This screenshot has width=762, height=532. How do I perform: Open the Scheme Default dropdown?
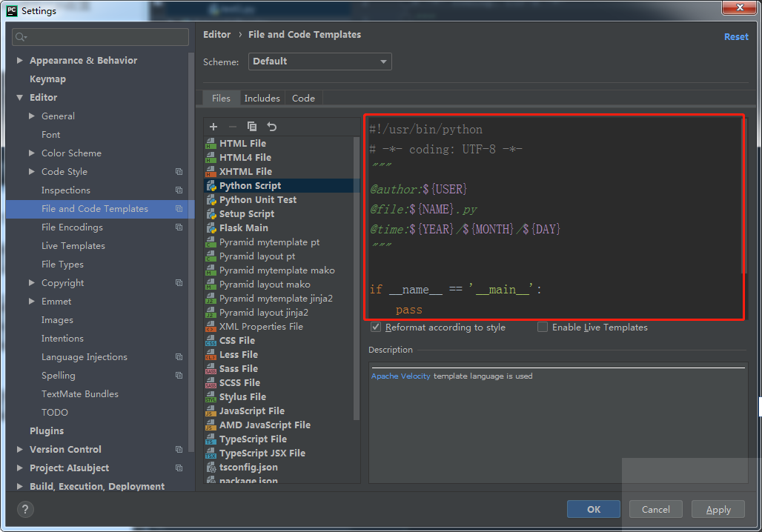click(x=319, y=61)
